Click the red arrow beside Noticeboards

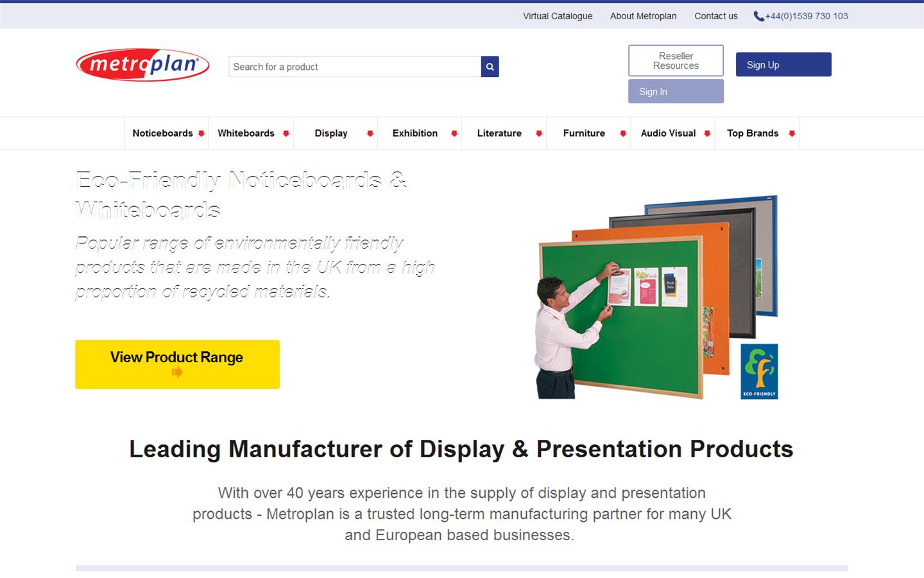(x=201, y=134)
